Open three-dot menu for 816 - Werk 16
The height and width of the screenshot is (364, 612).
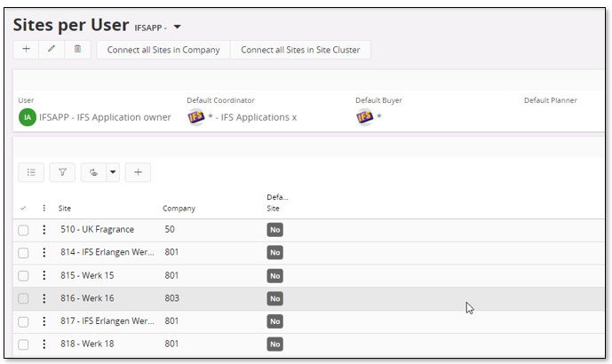[x=44, y=298]
